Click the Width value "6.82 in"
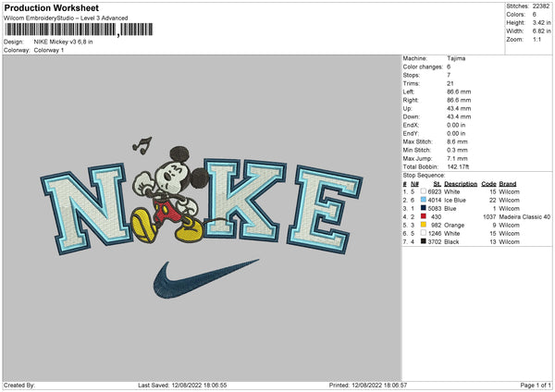555x392 pixels. click(x=541, y=31)
